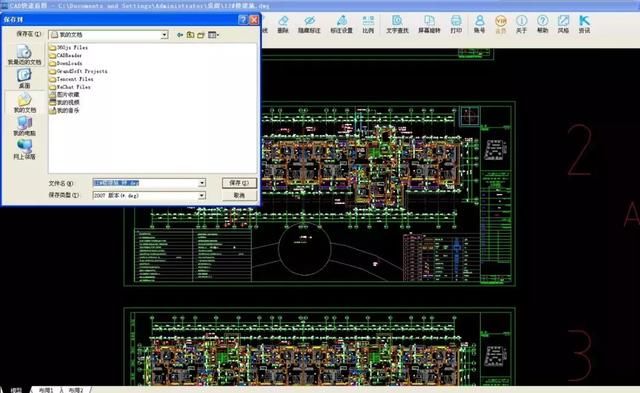Viewport: 640px width, 393px height.
Task: Open 标注设置 annotation settings
Action: tap(342, 24)
